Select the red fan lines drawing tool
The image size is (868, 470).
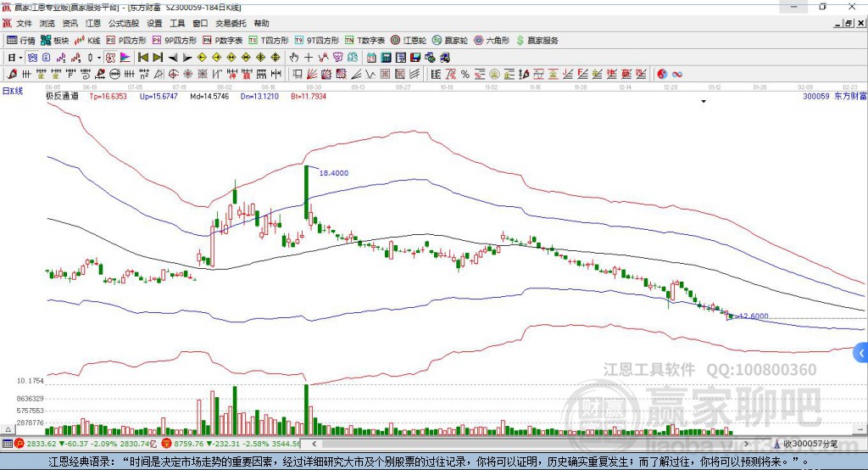tap(312, 75)
